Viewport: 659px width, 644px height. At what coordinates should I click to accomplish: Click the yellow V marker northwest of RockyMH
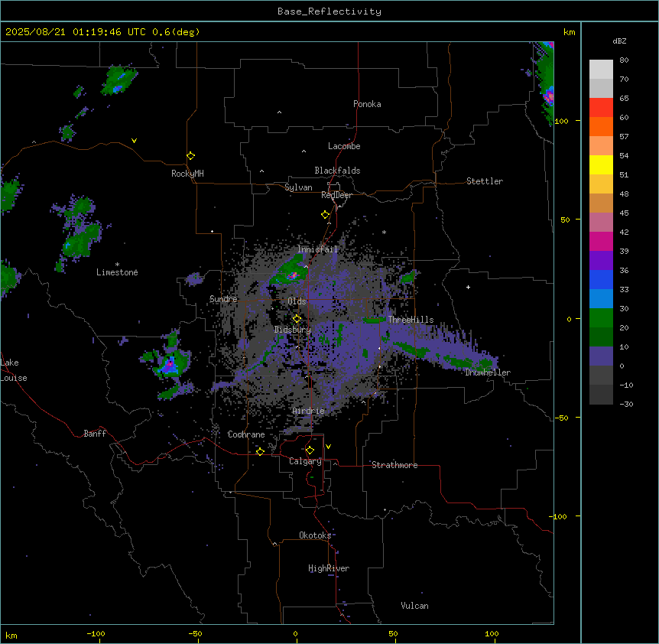[x=134, y=141]
